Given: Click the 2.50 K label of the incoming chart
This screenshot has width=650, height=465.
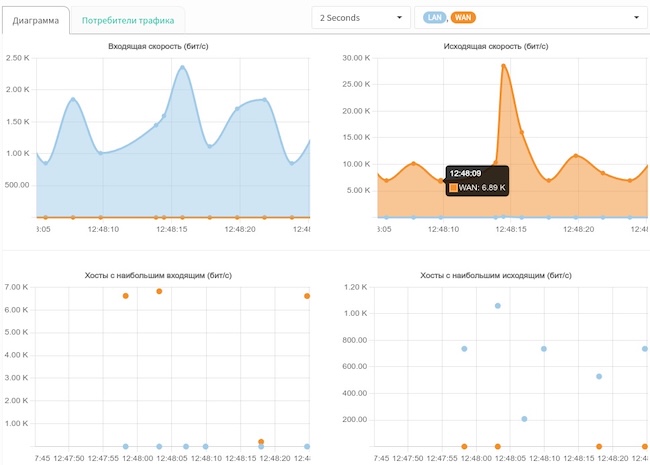Looking at the screenshot, I should coord(17,58).
